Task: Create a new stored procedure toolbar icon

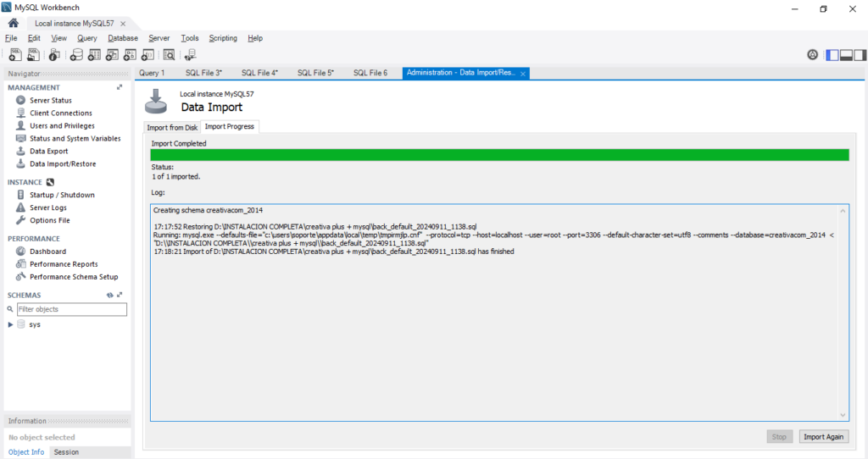Action: click(x=130, y=55)
